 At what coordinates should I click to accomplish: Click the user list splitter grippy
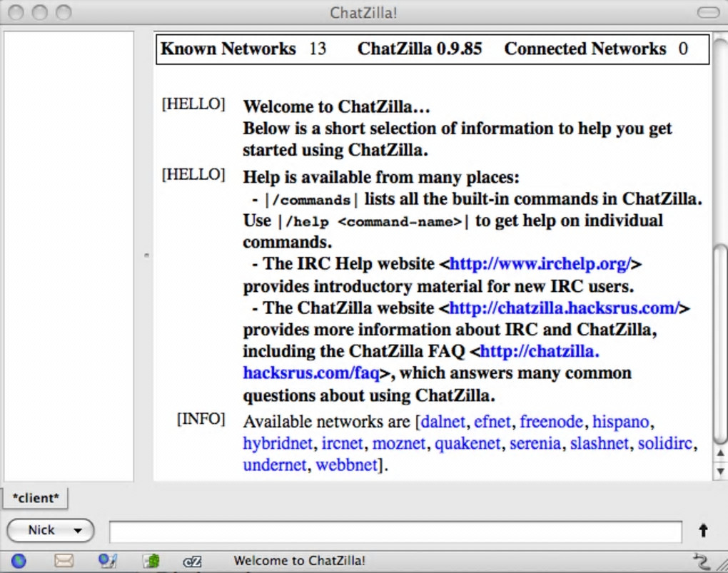coord(146,255)
